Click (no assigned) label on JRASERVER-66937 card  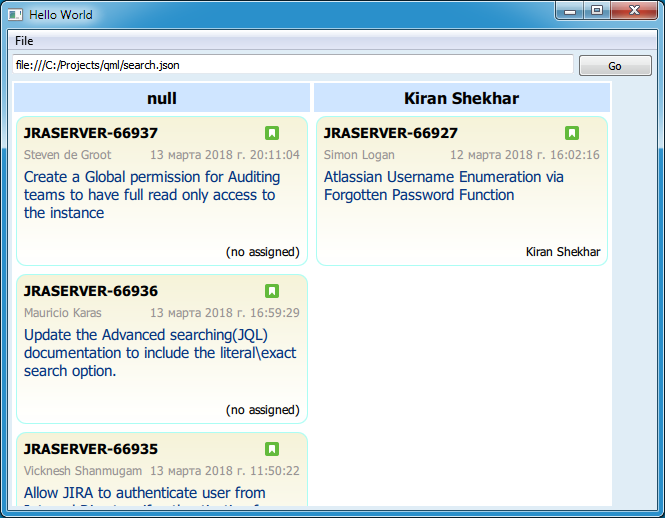pos(263,252)
